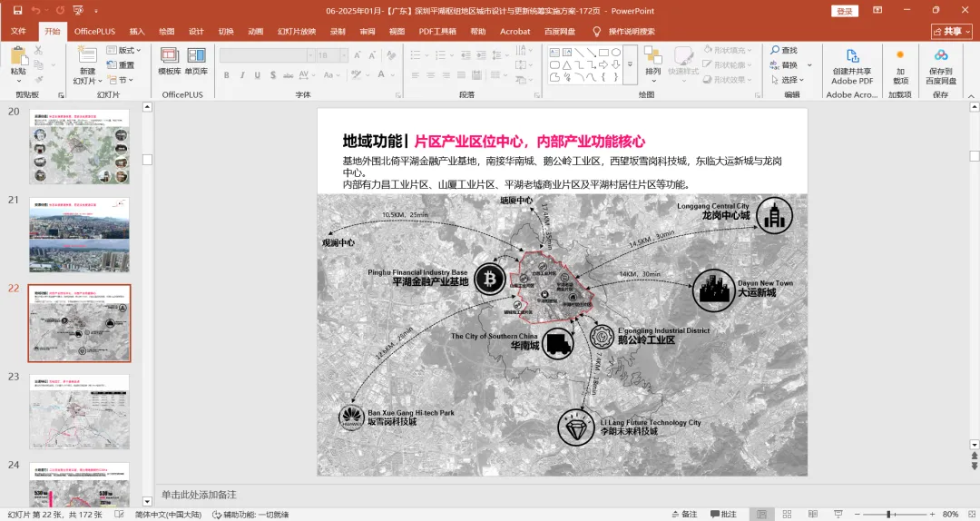Screen dimensions: 980x521
Task: Select the rectangle shape in gallery
Action: 603,53
